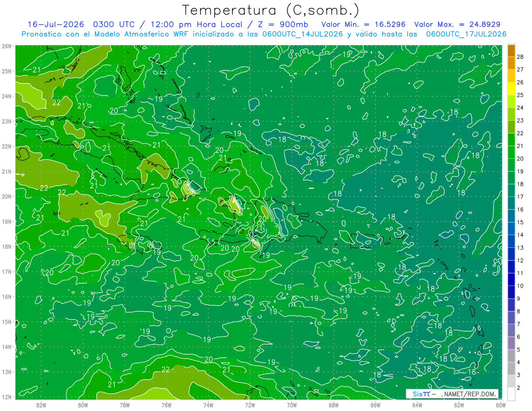The height and width of the screenshot is (411, 532).
Task: Click the 76W longitude axis label
Action: (167, 404)
